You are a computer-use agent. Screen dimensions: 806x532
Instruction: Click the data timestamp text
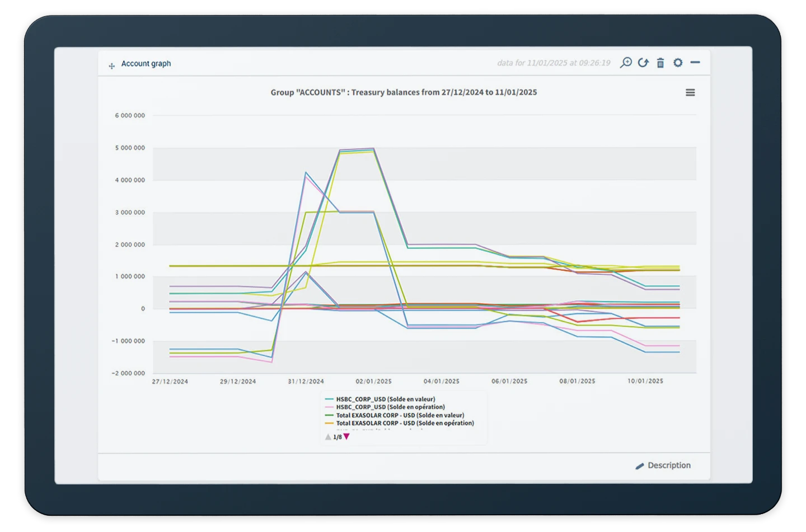coord(553,63)
